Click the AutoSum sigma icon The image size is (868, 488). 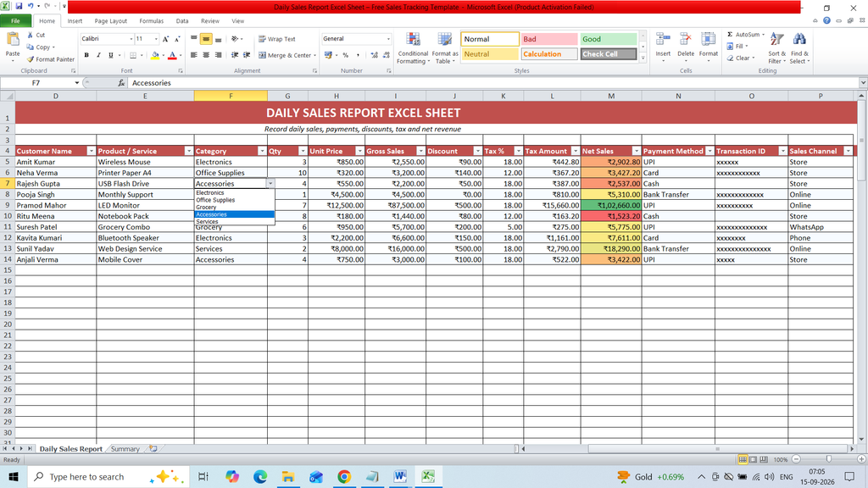point(730,34)
